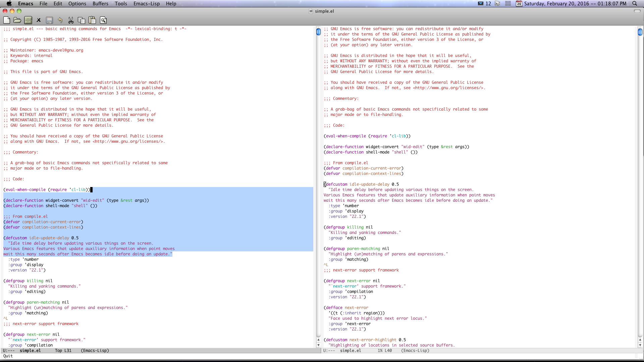Click right pane scroll down arrow
This screenshot has width=644, height=362.
640,345
